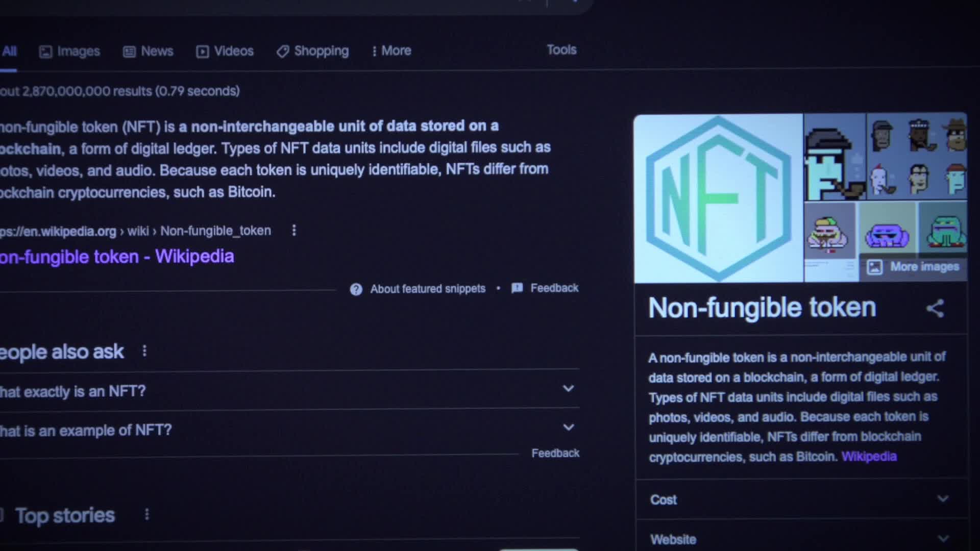This screenshot has height=551, width=980.
Task: Open the three-dot menu next to Wikipedia URL
Action: 294,231
